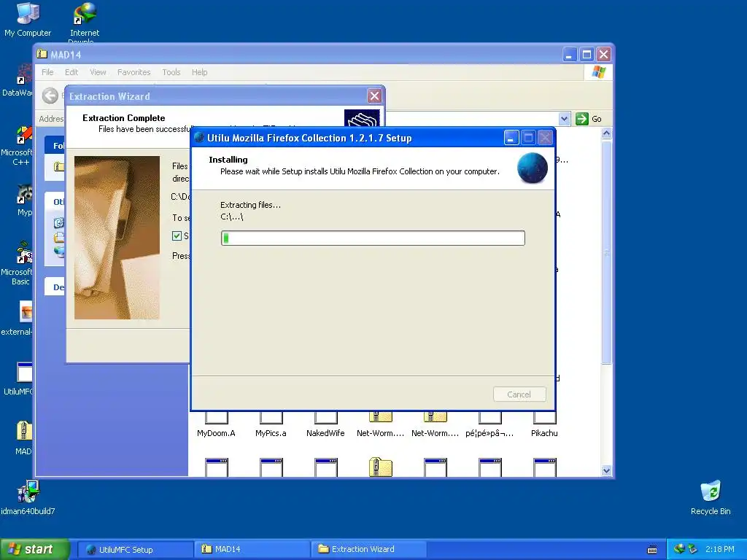Switch to Extraction Wizard taskbar button
Screen dimensions: 747x560
click(368, 550)
